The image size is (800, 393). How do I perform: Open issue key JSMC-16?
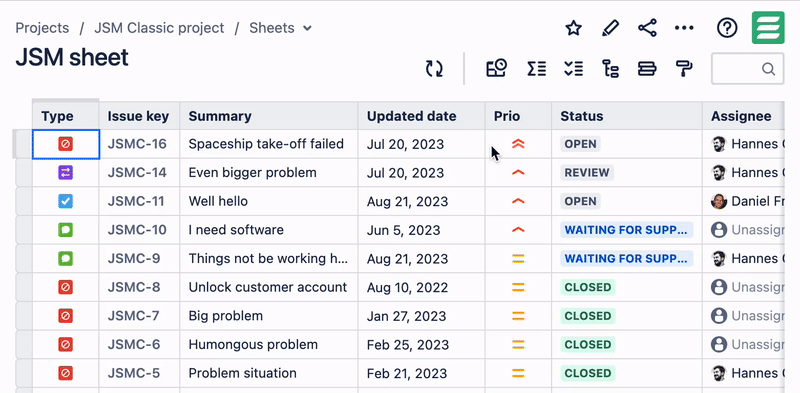[x=137, y=144]
